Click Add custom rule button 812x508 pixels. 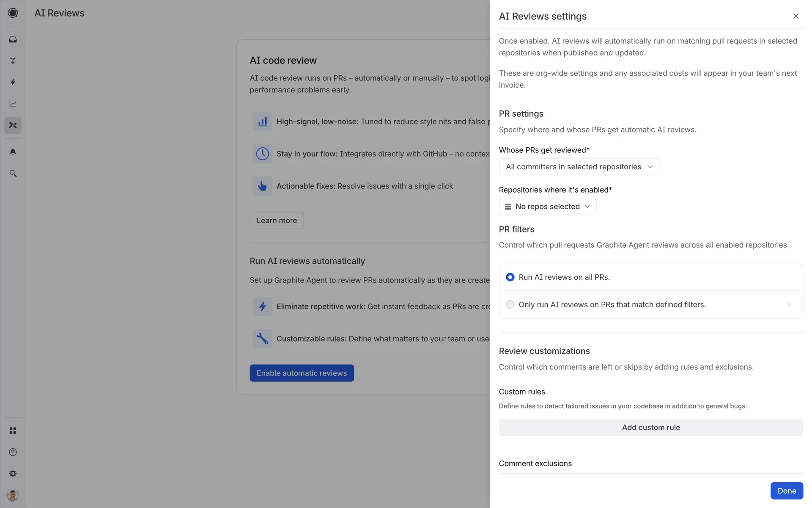650,428
